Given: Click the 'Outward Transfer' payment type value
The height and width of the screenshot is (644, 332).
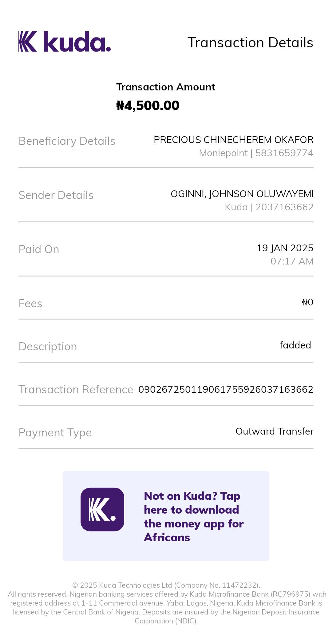Looking at the screenshot, I should (x=275, y=431).
